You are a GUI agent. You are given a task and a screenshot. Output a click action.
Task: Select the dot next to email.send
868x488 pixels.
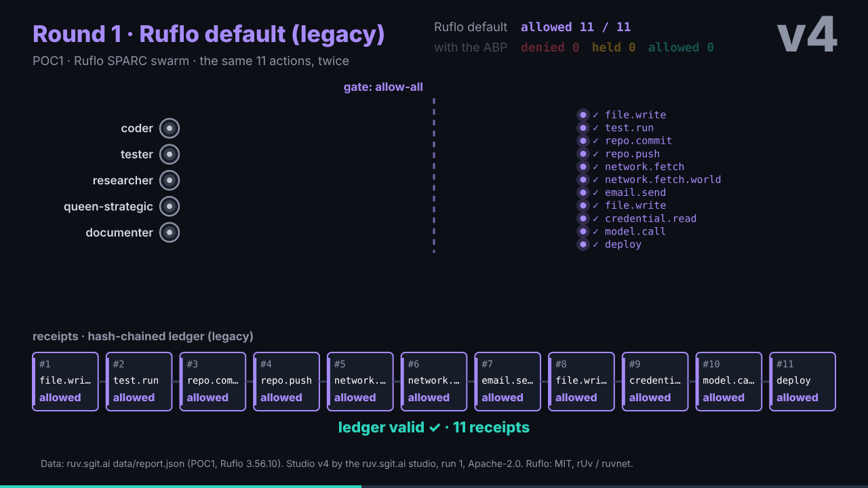point(583,192)
